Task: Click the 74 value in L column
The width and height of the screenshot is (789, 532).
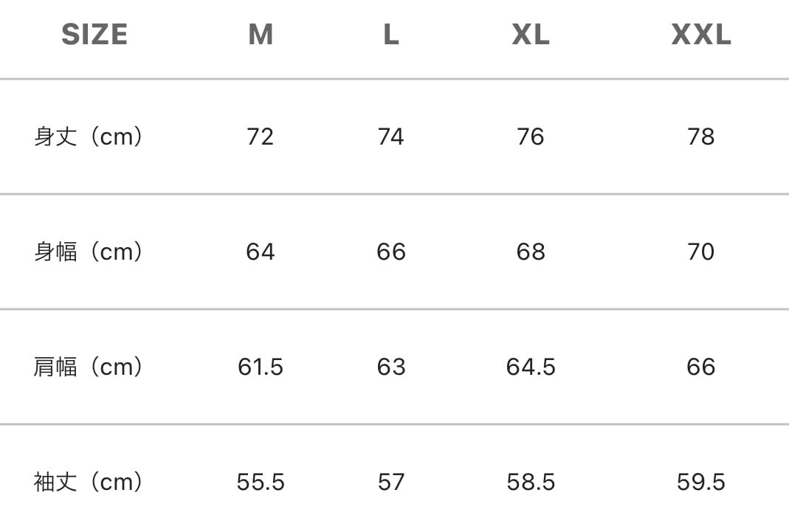Action: pyautogui.click(x=391, y=137)
